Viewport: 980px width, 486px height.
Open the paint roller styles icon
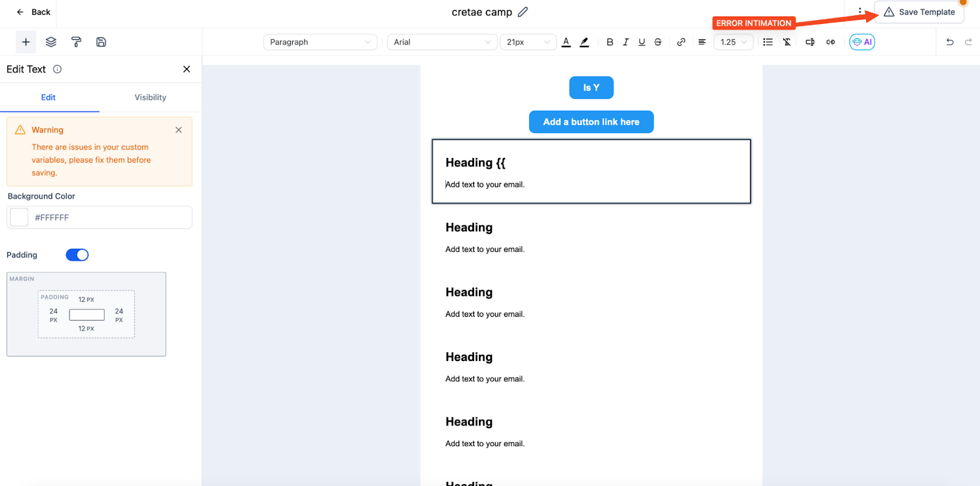click(76, 42)
